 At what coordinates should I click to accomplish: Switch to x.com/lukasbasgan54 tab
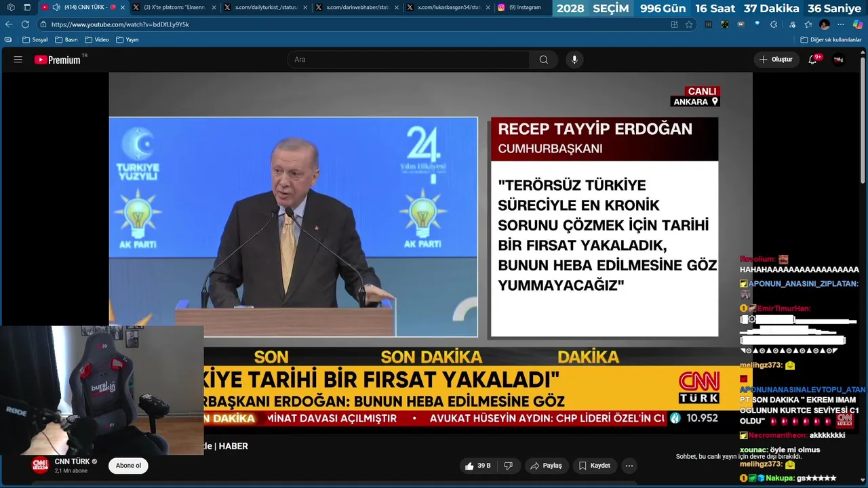pos(448,7)
